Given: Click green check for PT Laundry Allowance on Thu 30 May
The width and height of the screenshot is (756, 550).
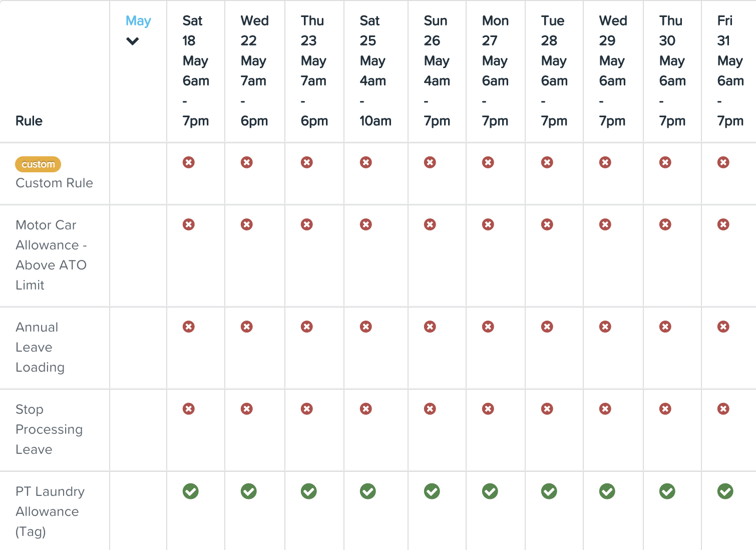Looking at the screenshot, I should coord(667,491).
